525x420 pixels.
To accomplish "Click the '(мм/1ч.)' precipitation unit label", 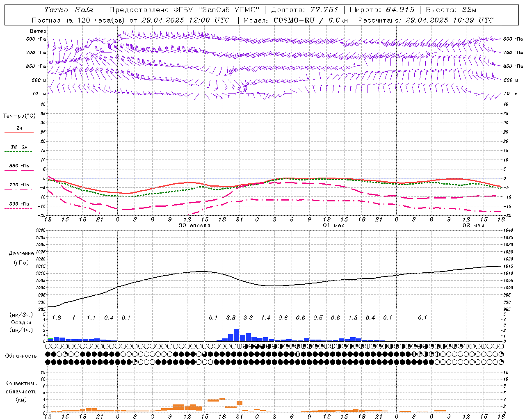I will click(21, 330).
